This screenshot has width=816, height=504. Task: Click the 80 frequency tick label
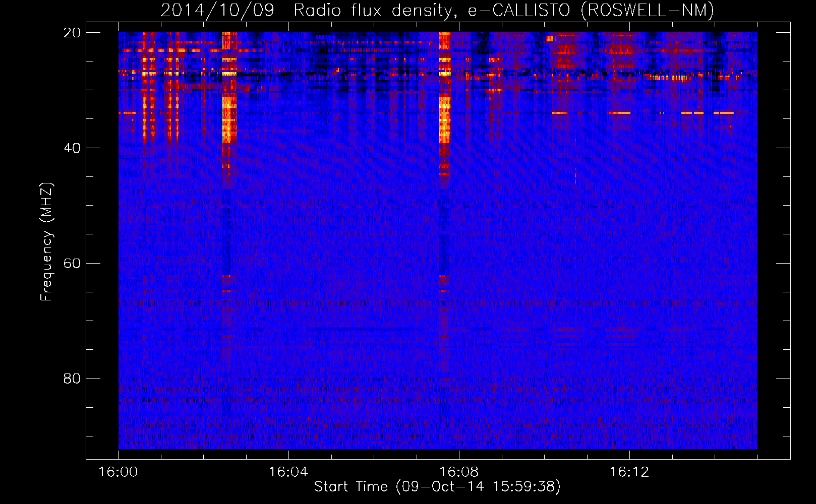pos(72,379)
